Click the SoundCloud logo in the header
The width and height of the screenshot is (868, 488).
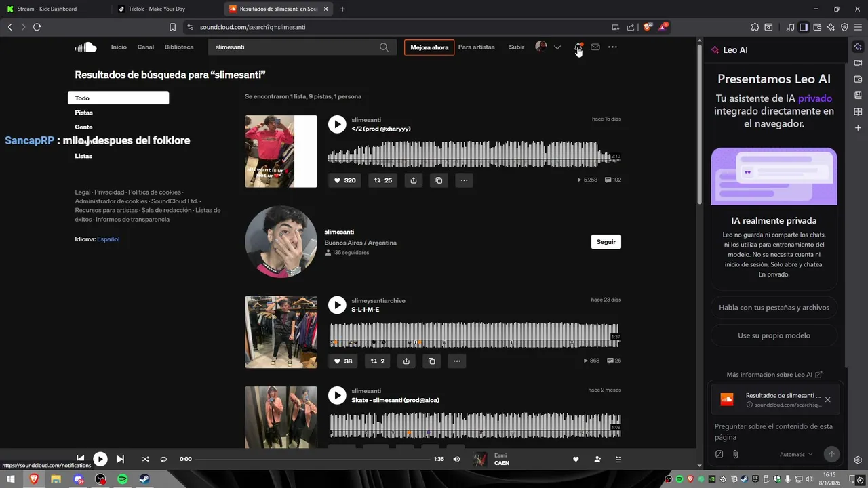point(85,47)
